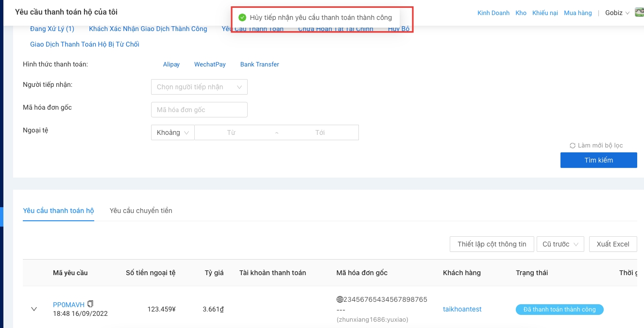
Task: Click the refresh icon in Làm mới bộ lọc
Action: coord(573,146)
